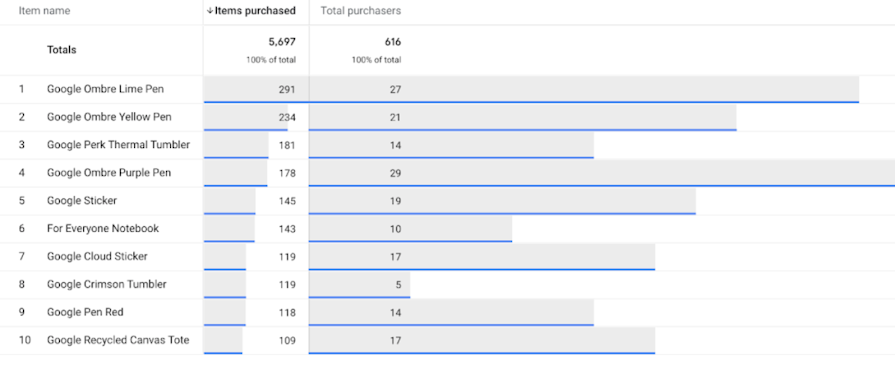Sort by Total purchasers column header
This screenshot has height=370, width=895.
(x=361, y=11)
